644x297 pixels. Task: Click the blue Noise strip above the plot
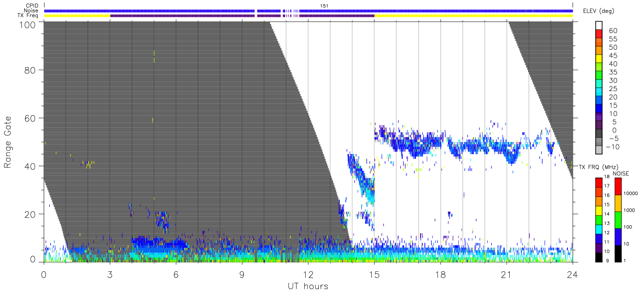(308, 10)
